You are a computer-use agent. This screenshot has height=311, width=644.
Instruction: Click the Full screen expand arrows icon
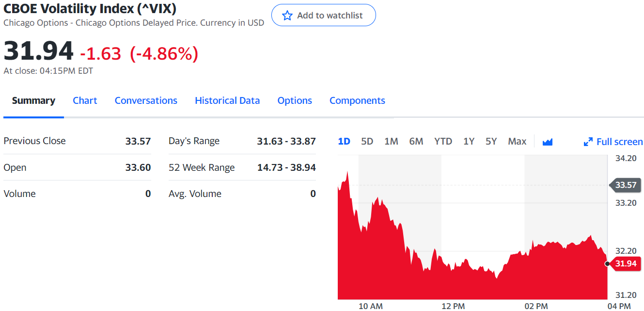tap(588, 142)
